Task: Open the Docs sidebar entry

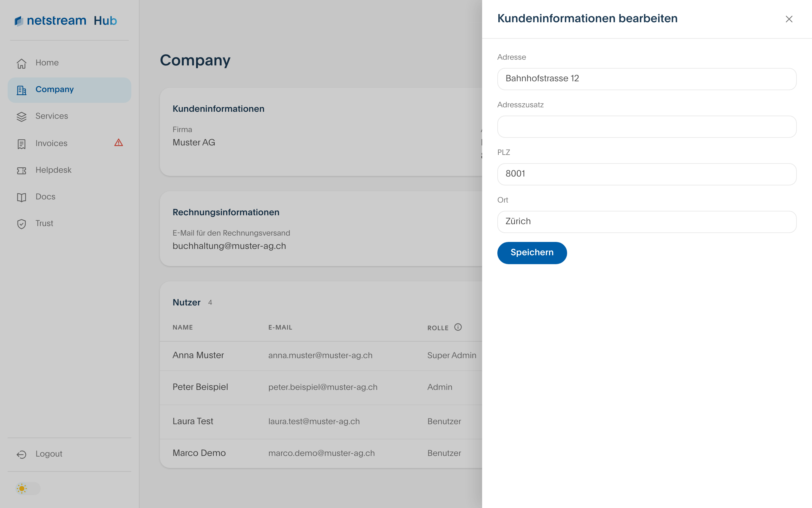Action: (x=69, y=197)
